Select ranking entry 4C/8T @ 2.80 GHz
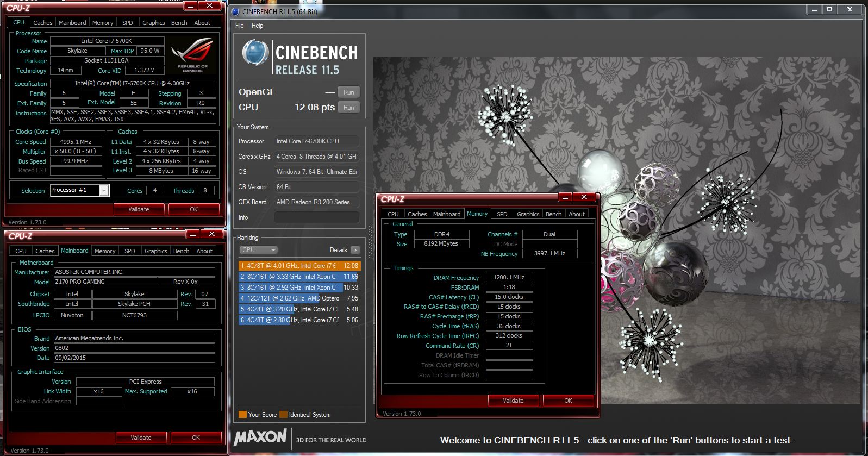The image size is (868, 456). pos(299,320)
